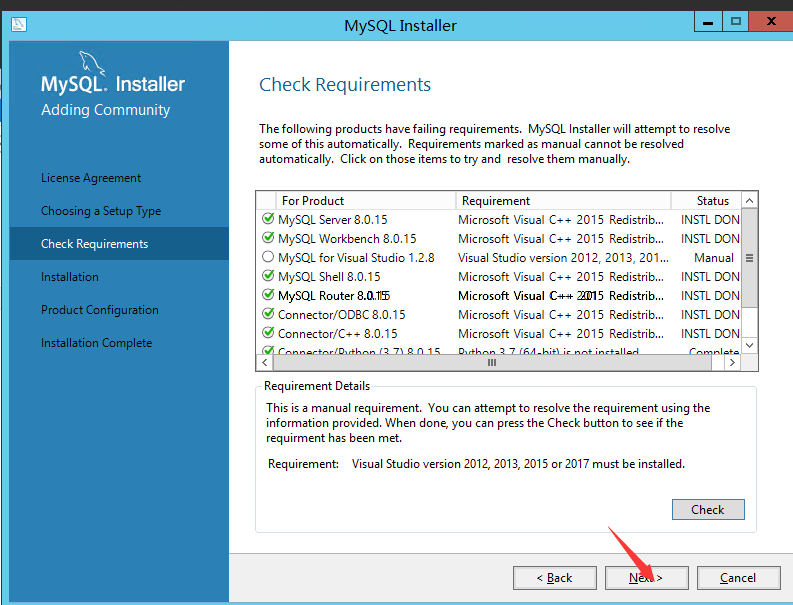Click the list's scroll up arrow
The width and height of the screenshot is (793, 605).
(750, 201)
